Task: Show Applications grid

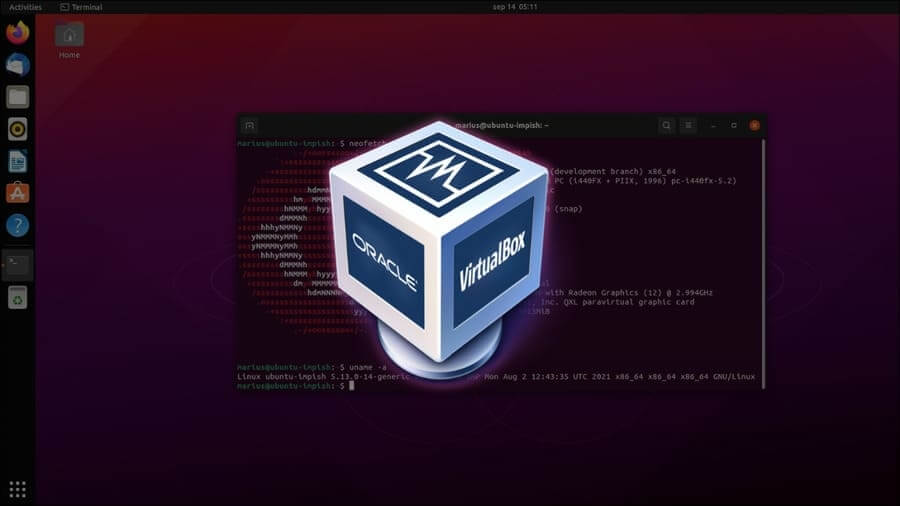Action: [17, 489]
